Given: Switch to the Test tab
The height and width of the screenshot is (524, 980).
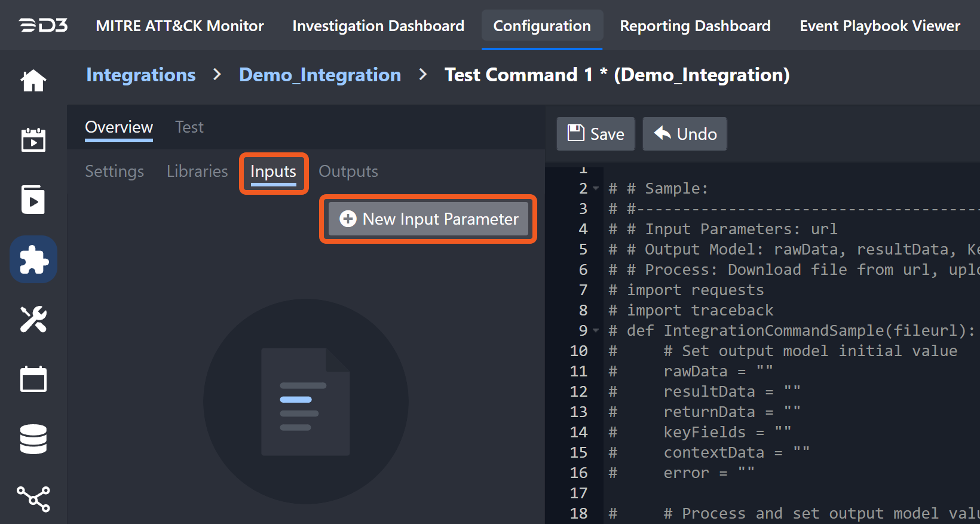Looking at the screenshot, I should (189, 127).
